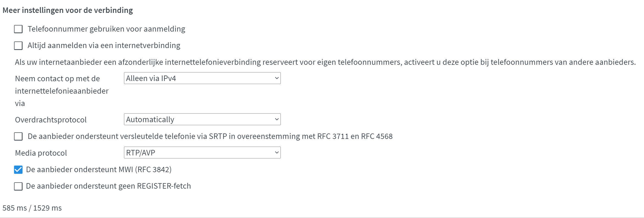This screenshot has height=218, width=644.
Task: Click the label text 'Altijd aanmelden via een internetverbinding'
Action: coord(104,46)
